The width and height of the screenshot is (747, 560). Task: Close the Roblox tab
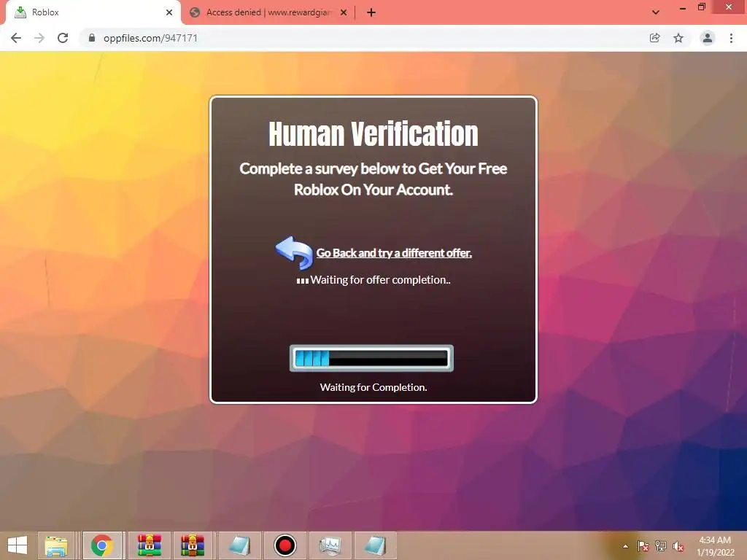(x=169, y=13)
